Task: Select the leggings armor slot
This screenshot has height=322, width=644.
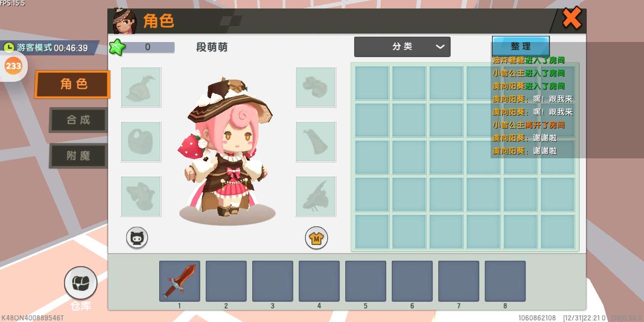Action: (140, 196)
